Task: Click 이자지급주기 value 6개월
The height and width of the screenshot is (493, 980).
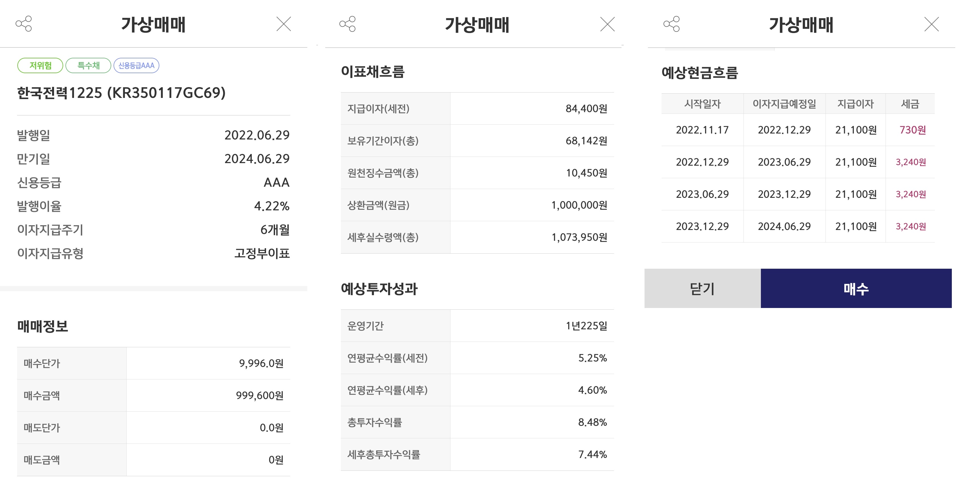Action: (275, 229)
